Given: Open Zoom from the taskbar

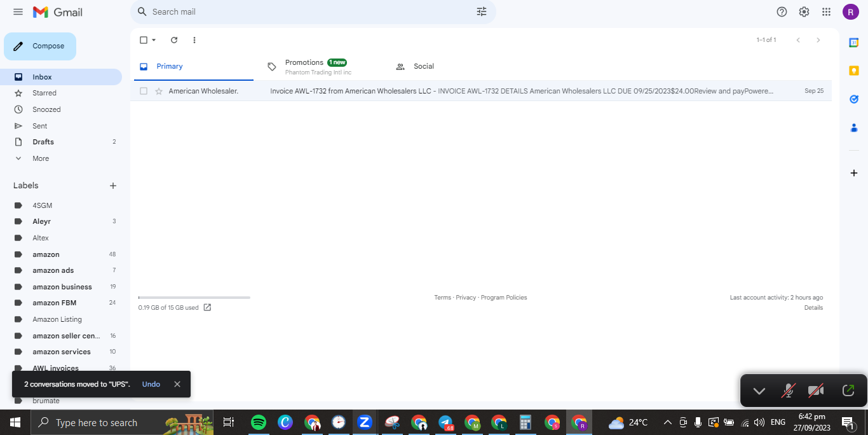Looking at the screenshot, I should point(365,422).
